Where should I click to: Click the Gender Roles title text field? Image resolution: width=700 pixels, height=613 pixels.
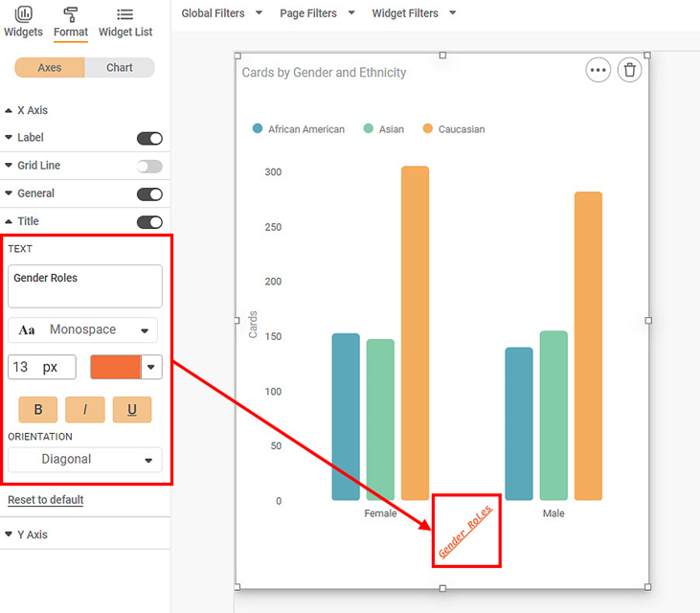point(85,286)
